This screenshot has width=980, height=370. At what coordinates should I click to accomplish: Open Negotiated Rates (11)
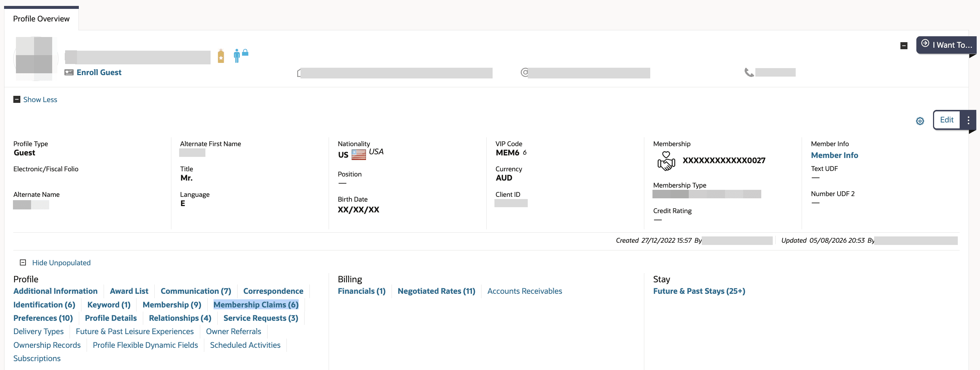point(436,291)
